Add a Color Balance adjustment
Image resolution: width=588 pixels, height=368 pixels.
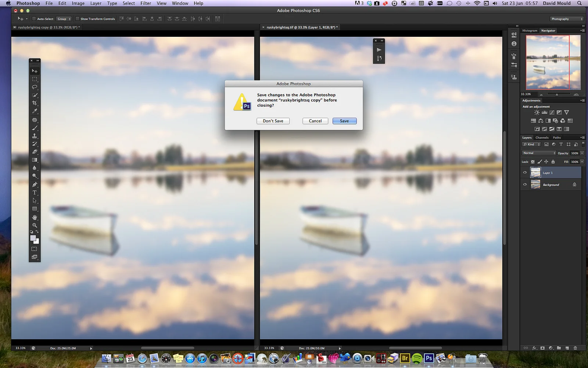click(541, 121)
